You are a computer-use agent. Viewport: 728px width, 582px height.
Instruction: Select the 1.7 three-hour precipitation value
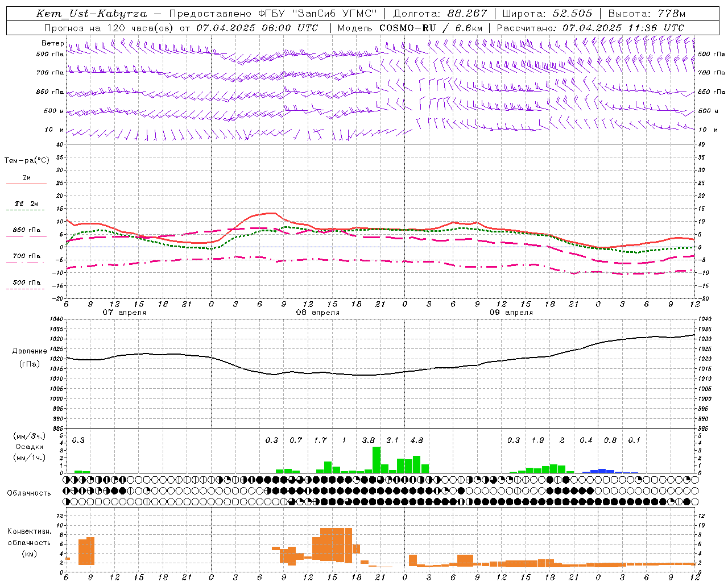[x=320, y=440]
